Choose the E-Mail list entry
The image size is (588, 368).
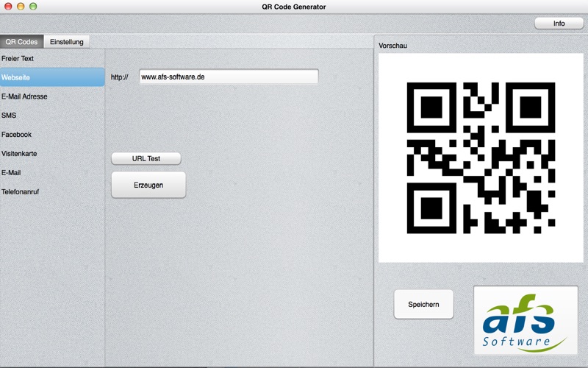[x=52, y=173]
